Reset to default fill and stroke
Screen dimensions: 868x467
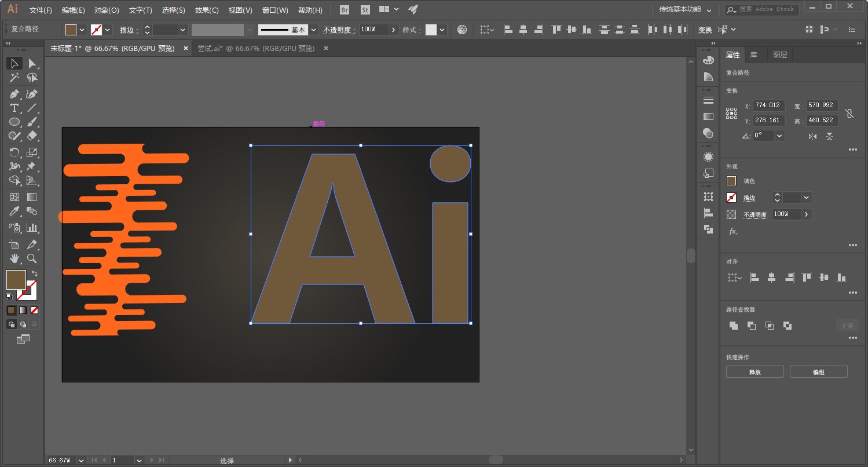pos(9,297)
